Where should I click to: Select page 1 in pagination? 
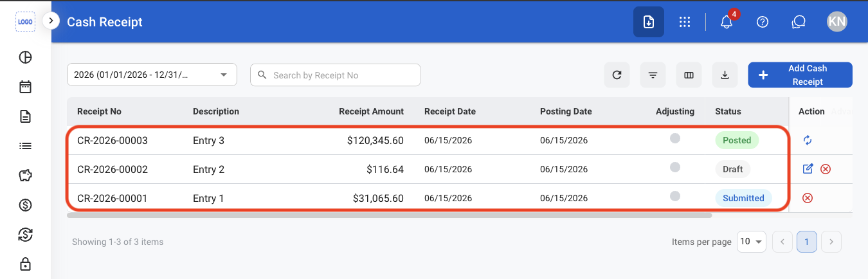[x=807, y=242]
